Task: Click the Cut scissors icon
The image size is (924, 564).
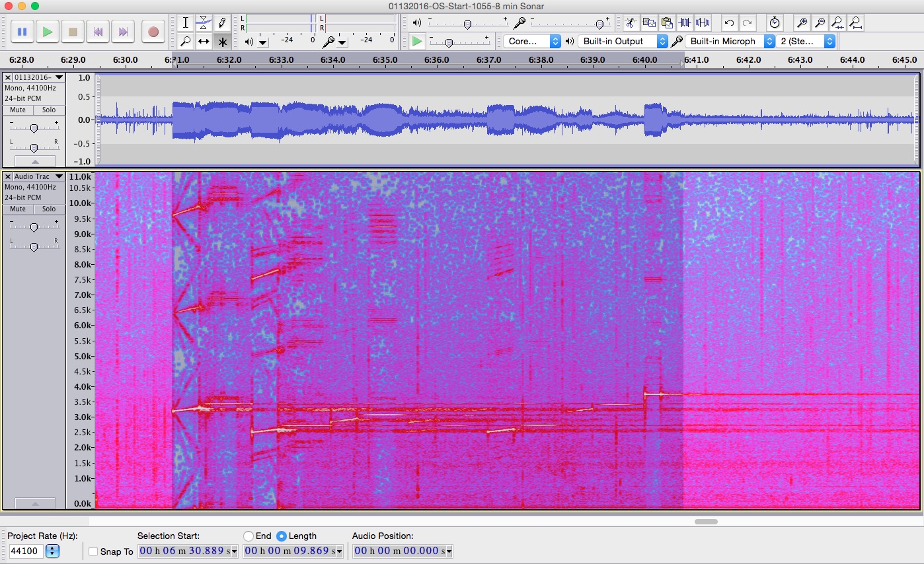Action: pyautogui.click(x=631, y=23)
